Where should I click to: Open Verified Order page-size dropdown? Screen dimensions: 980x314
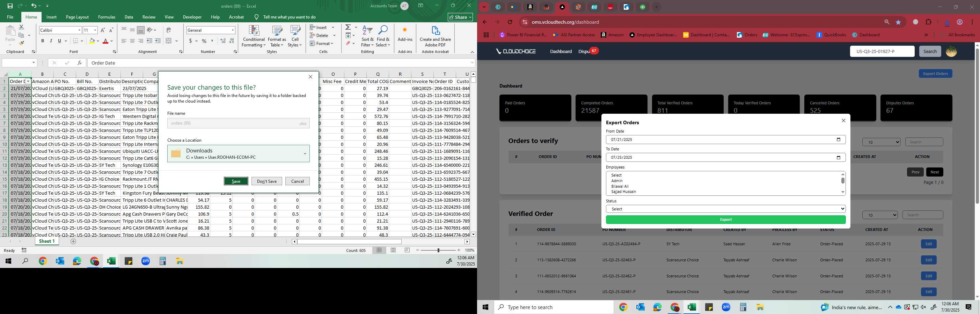click(x=880, y=215)
